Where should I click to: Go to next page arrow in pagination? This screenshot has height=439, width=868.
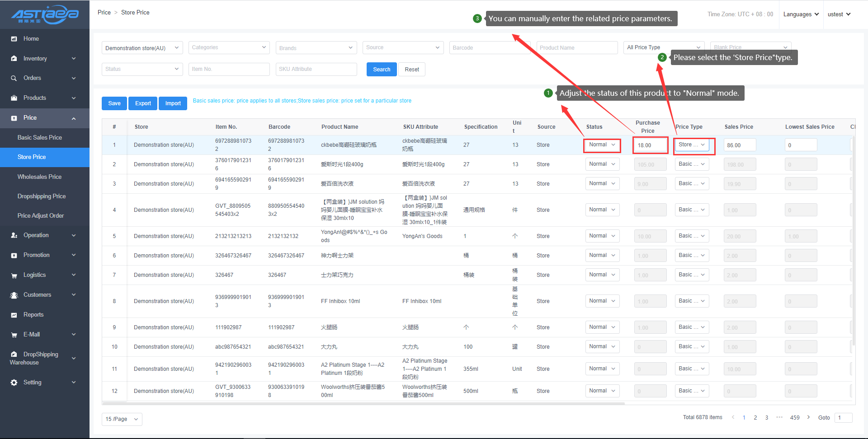808,417
